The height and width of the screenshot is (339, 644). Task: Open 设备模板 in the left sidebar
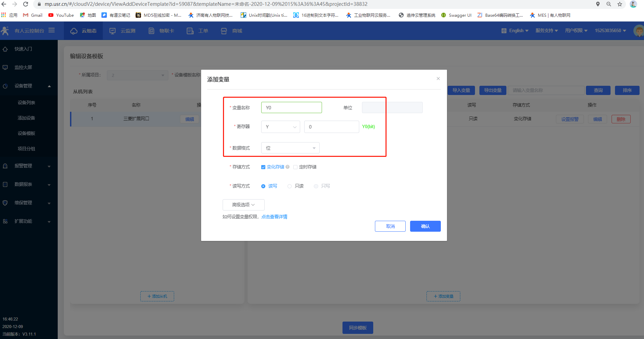pos(26,133)
